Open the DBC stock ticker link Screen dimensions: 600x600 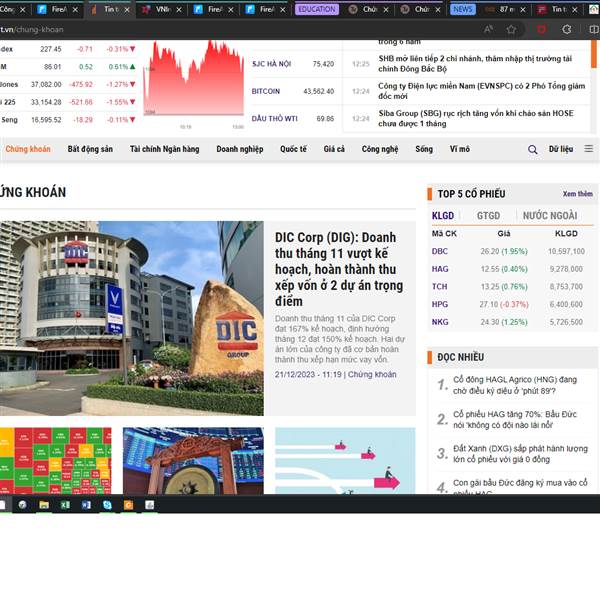coord(440,251)
